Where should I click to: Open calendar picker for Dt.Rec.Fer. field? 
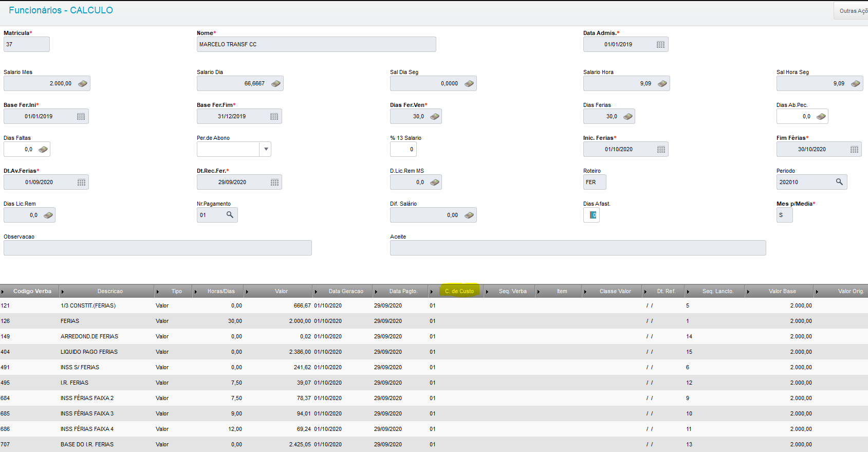[274, 183]
